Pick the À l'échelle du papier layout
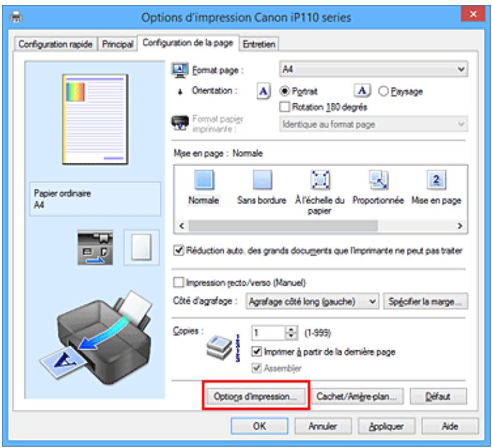 (x=320, y=180)
